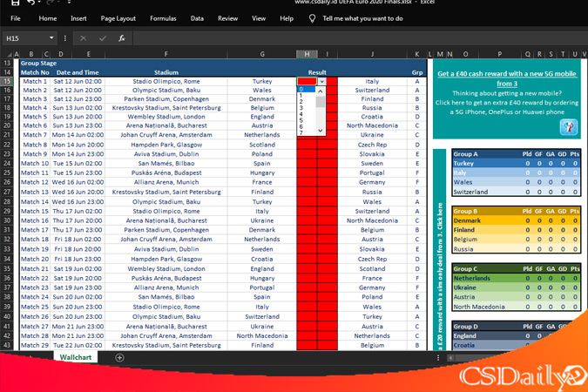The image size is (588, 392).
Task: Select column F header
Action: 166,54
